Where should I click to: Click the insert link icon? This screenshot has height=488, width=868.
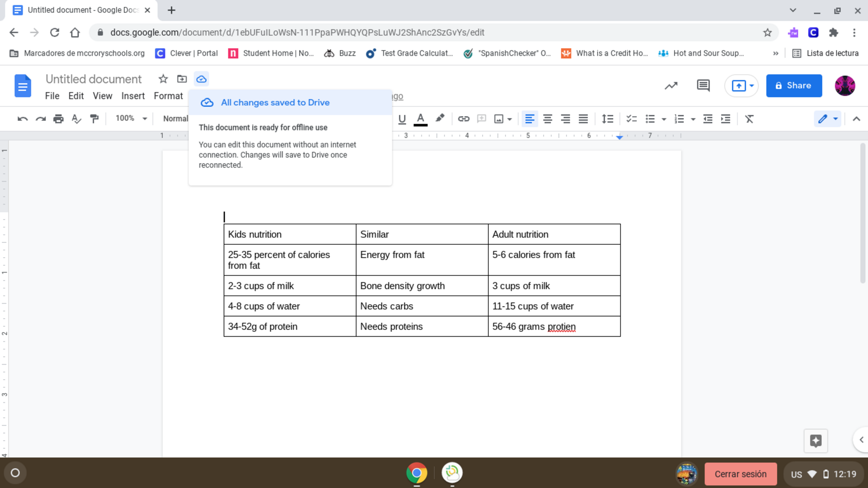463,119
